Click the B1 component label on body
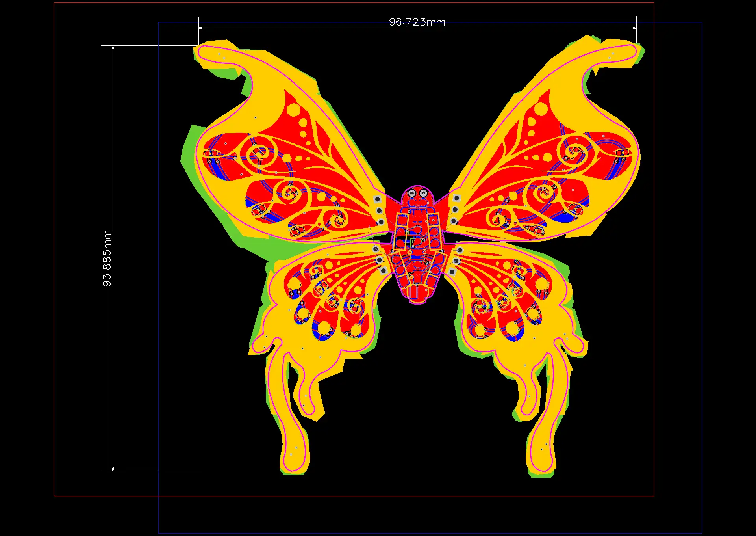Screen dimensions: 756x536 click(424, 251)
